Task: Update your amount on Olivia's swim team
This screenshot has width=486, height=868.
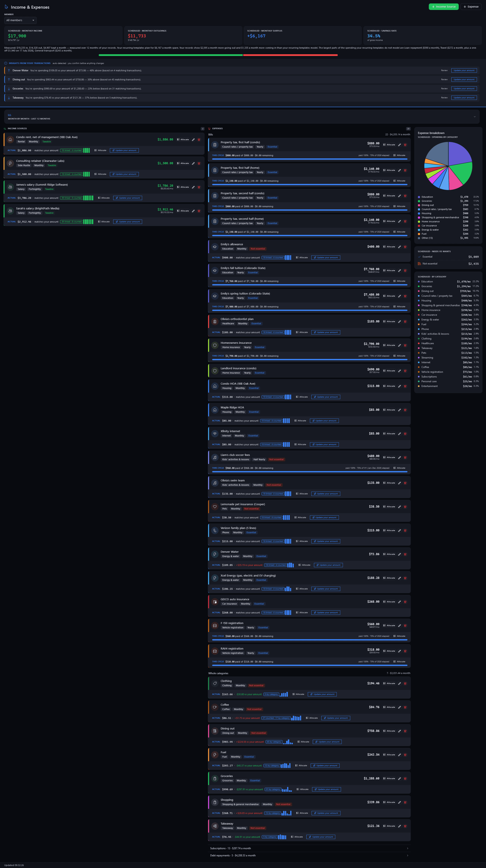Action: 326,494
